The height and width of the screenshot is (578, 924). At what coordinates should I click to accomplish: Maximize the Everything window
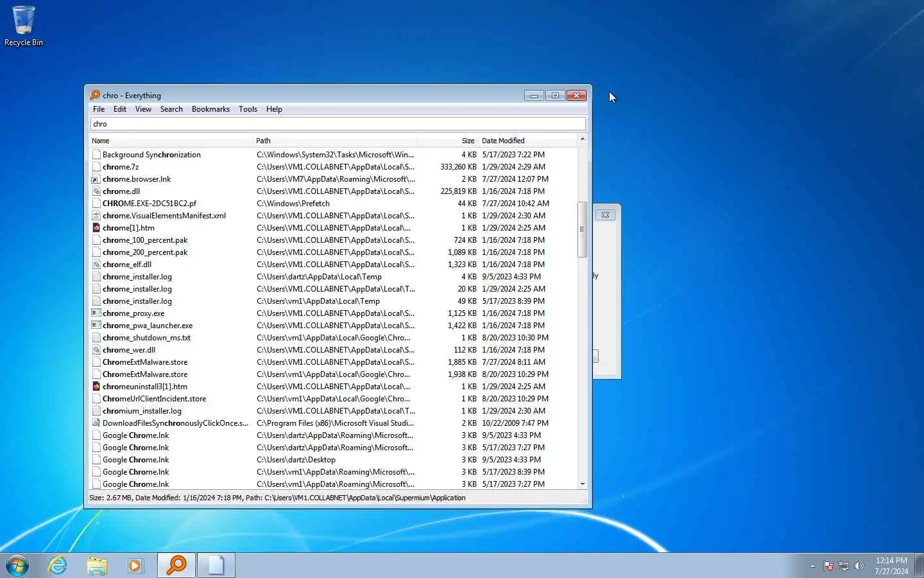click(555, 96)
